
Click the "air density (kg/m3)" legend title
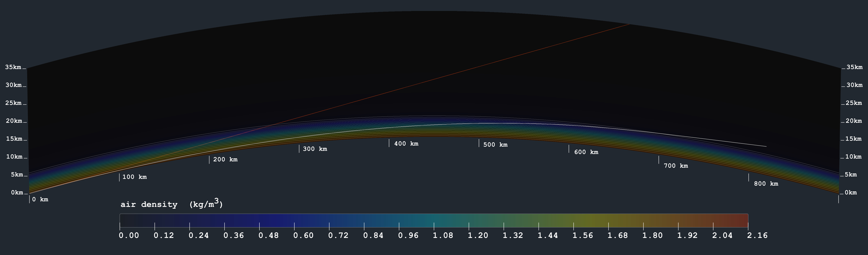(172, 204)
